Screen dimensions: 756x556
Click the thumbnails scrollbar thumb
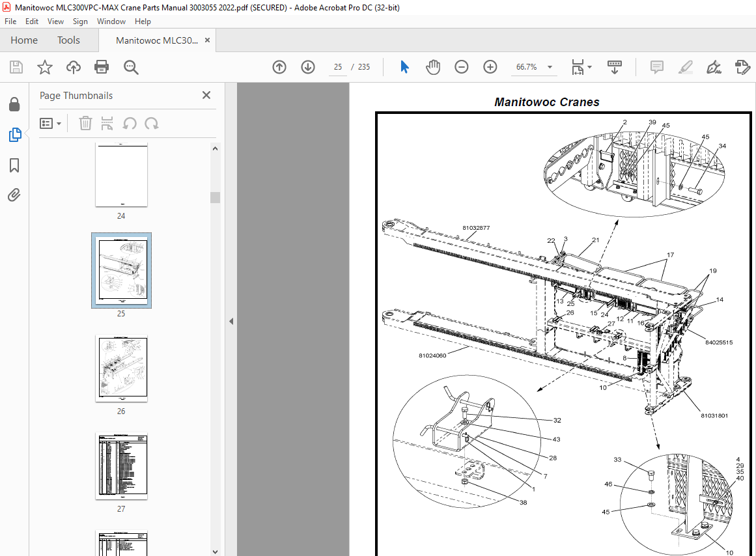[x=215, y=198]
